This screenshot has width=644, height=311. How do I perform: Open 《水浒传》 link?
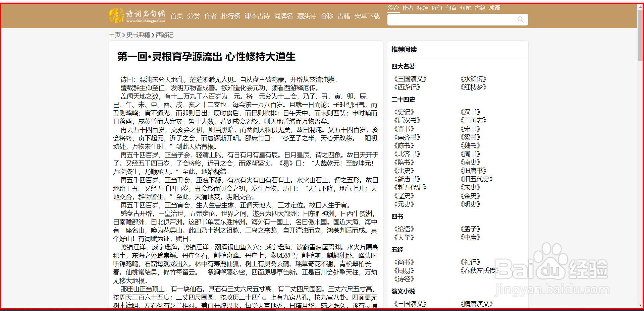coord(473,79)
